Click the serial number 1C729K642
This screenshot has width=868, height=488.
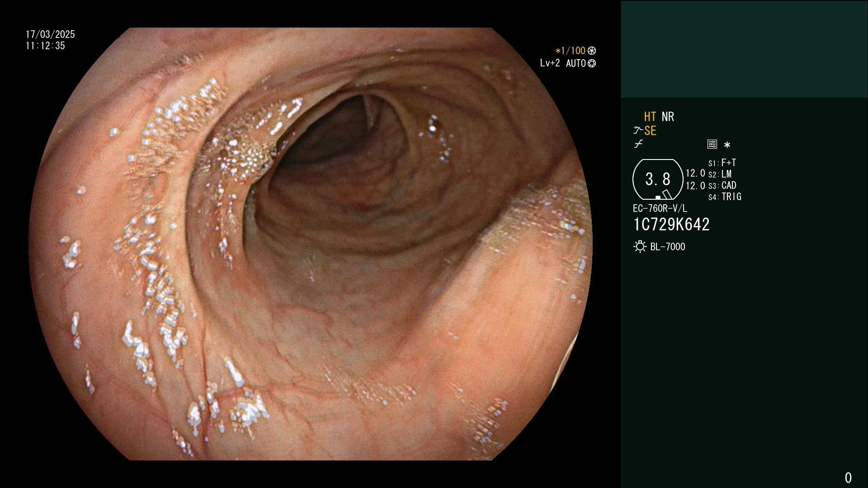pyautogui.click(x=671, y=225)
